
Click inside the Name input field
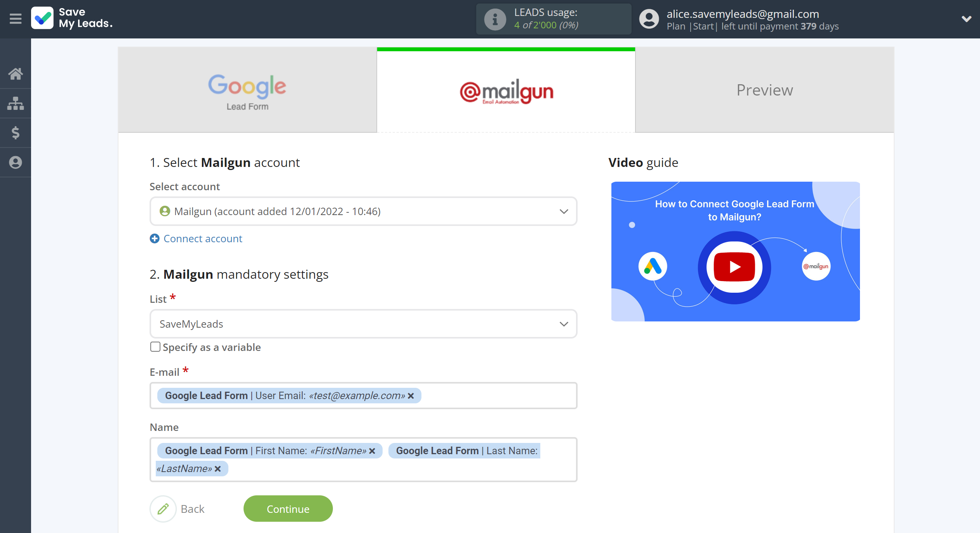click(363, 460)
